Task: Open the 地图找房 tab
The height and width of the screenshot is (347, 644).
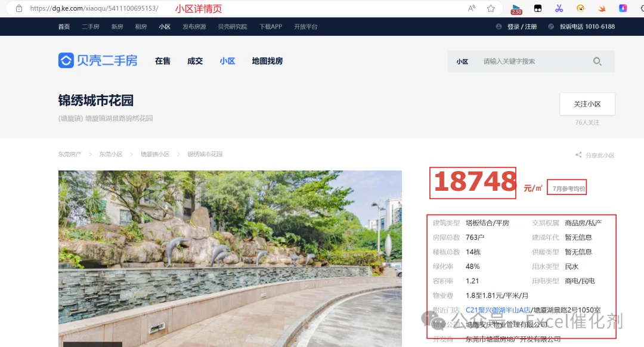Action: tap(267, 61)
